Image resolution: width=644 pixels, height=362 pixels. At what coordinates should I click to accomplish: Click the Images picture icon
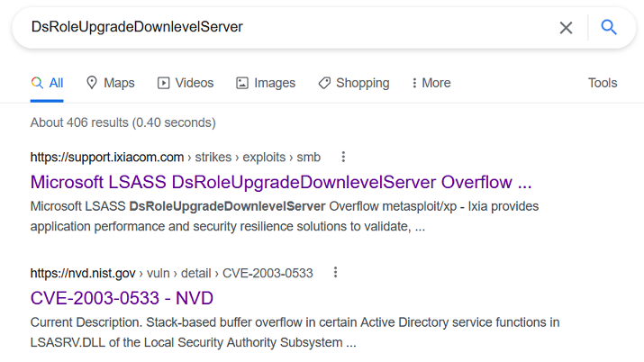242,84
